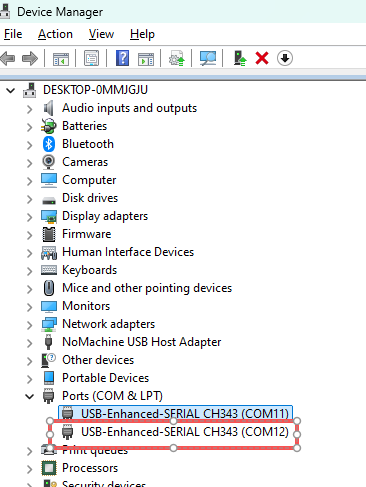This screenshot has height=487, width=366.
Task: Click the Bluetooth category icon
Action: tap(49, 144)
